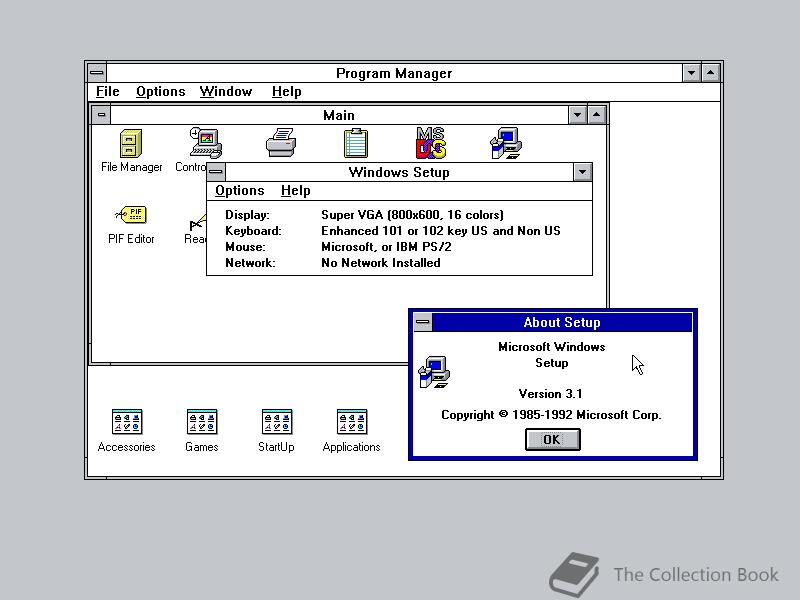Open Help menu in Program Manager
Screen dimensions: 800x600
[x=287, y=92]
